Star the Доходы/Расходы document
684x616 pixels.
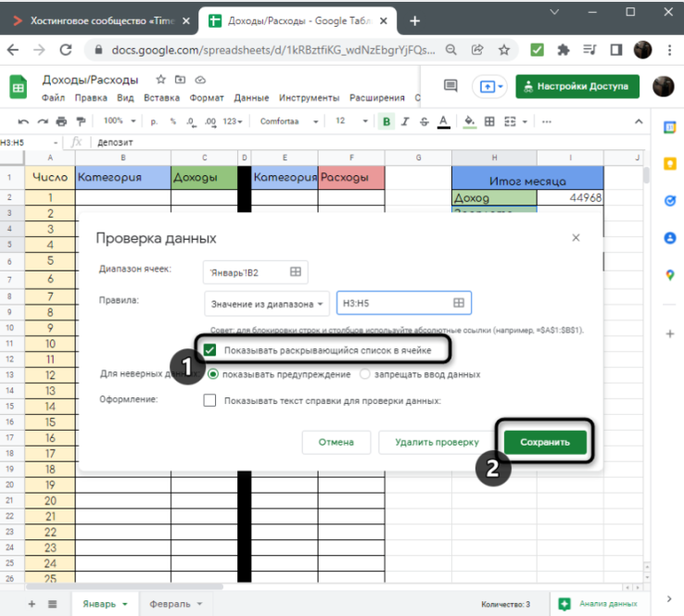tap(161, 80)
